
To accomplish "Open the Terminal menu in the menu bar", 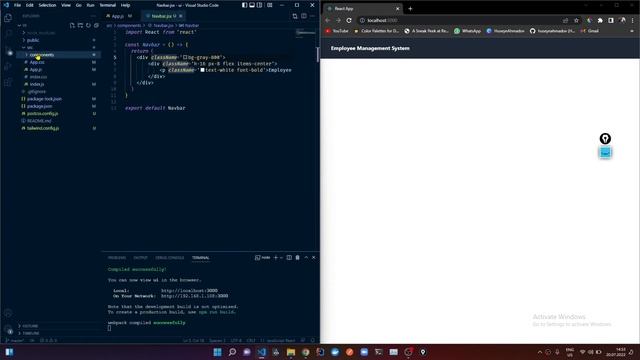I will coord(107,5).
